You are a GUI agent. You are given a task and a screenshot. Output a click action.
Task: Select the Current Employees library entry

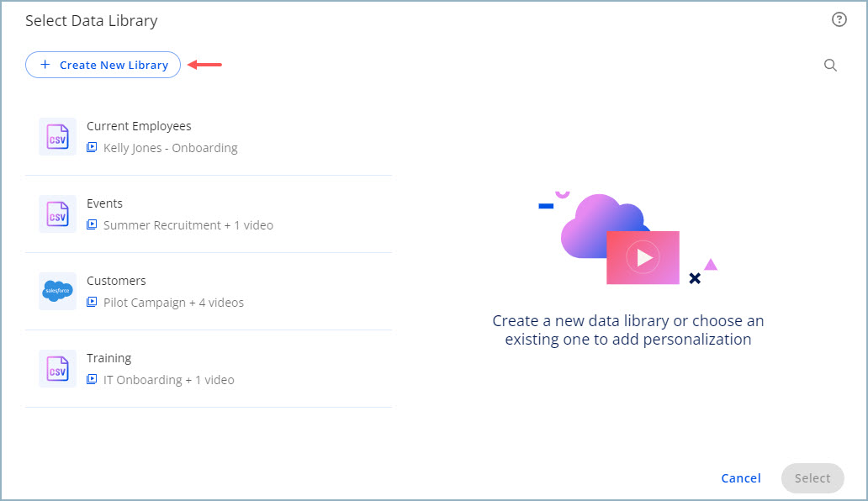click(209, 136)
